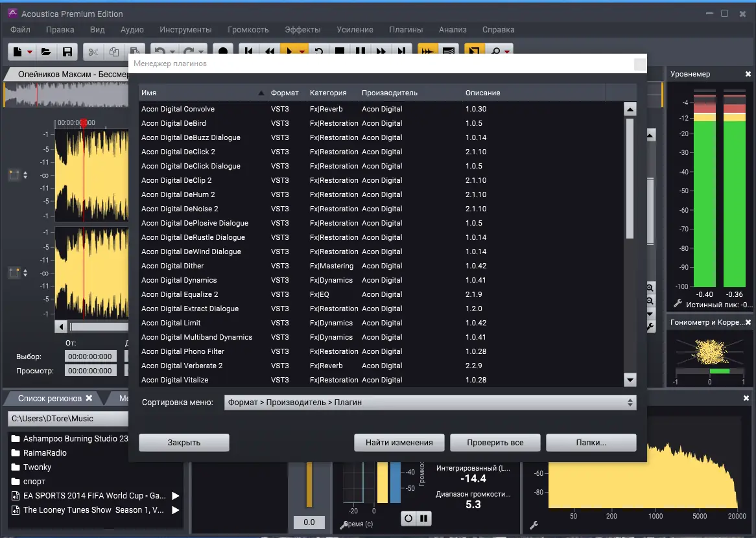Play preview of EA SPORTS 2014 FIFA file
The width and height of the screenshot is (756, 538).
click(x=176, y=496)
